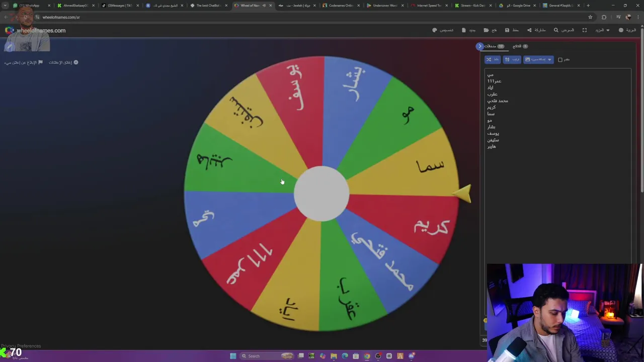Open a new browser tab
The image size is (644, 362).
[588, 6]
